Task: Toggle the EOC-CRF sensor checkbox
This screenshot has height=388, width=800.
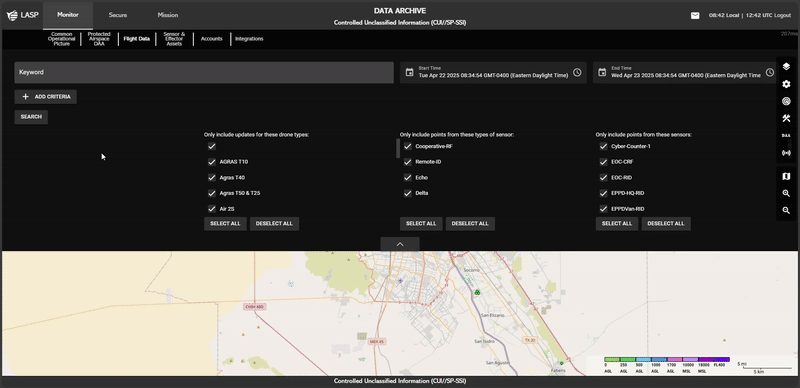Action: coord(604,162)
